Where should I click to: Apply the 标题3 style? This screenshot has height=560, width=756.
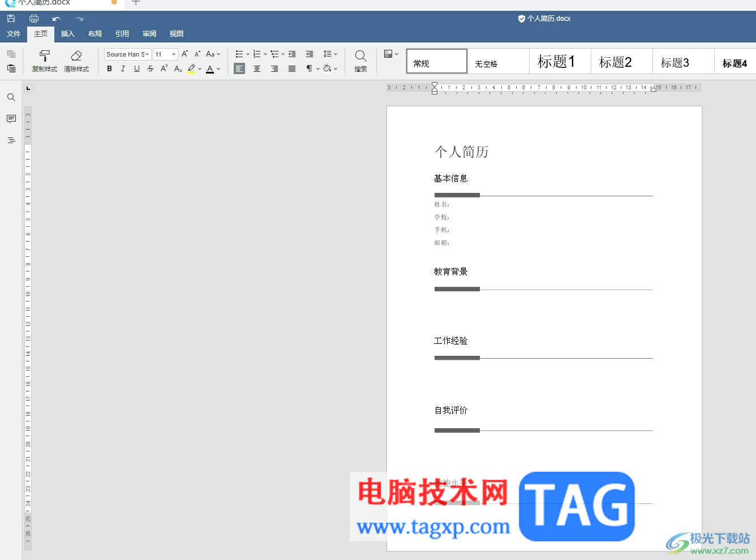point(684,61)
